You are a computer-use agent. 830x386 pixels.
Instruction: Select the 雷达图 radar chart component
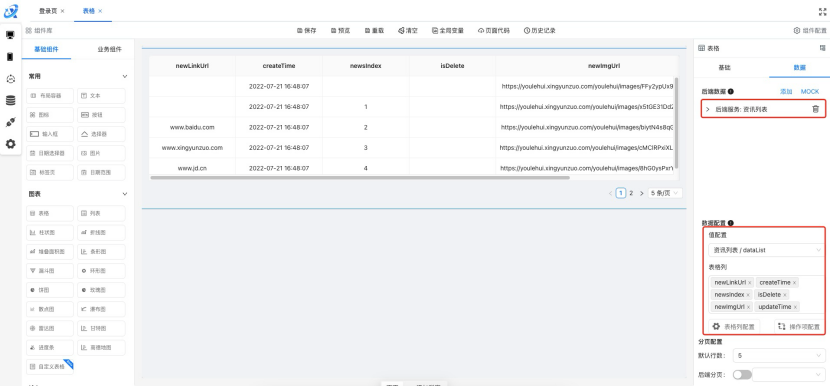pyautogui.click(x=50, y=328)
